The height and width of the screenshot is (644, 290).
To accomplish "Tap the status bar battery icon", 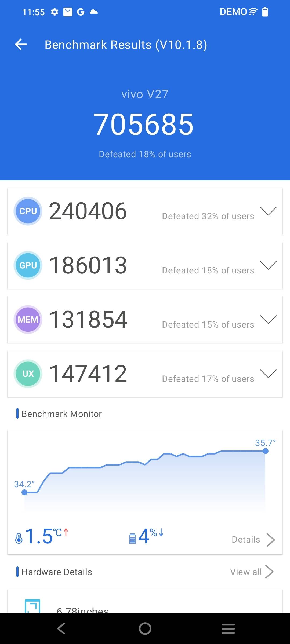I will pos(265,12).
